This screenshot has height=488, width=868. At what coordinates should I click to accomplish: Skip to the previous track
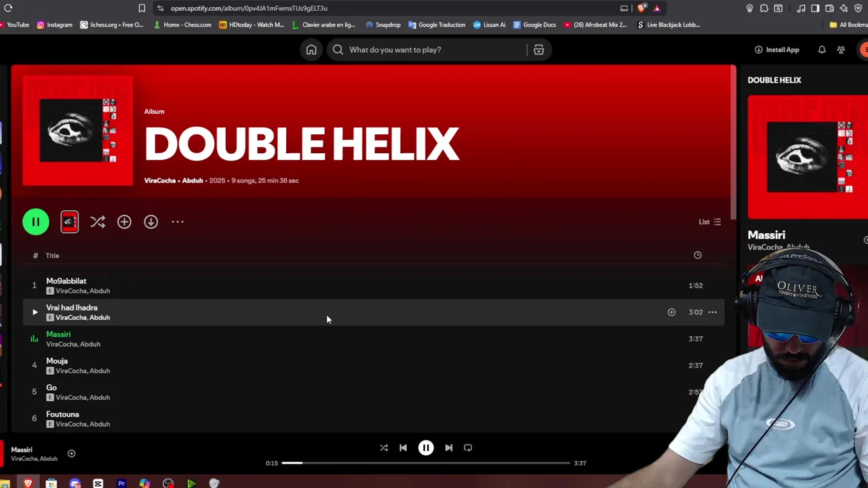(403, 447)
